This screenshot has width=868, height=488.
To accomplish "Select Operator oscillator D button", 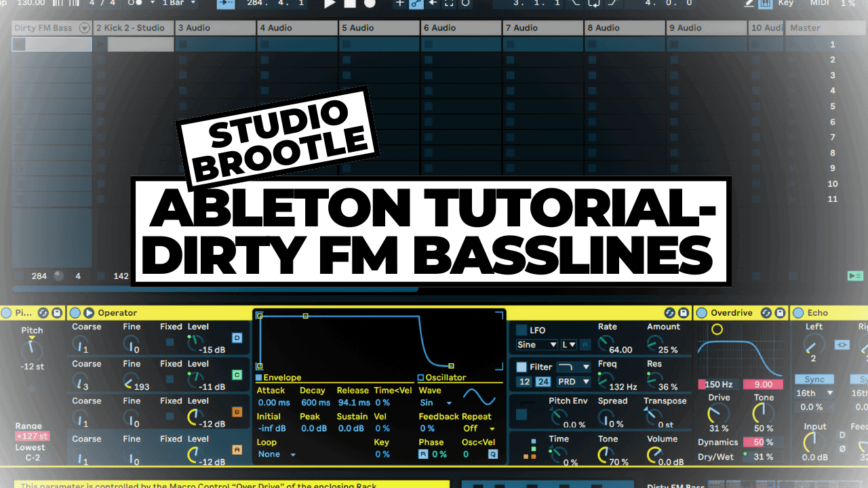I will pyautogui.click(x=237, y=338).
